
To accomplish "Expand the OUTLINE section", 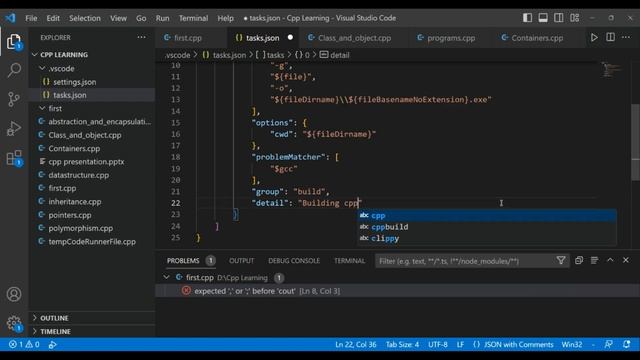I will point(54,318).
